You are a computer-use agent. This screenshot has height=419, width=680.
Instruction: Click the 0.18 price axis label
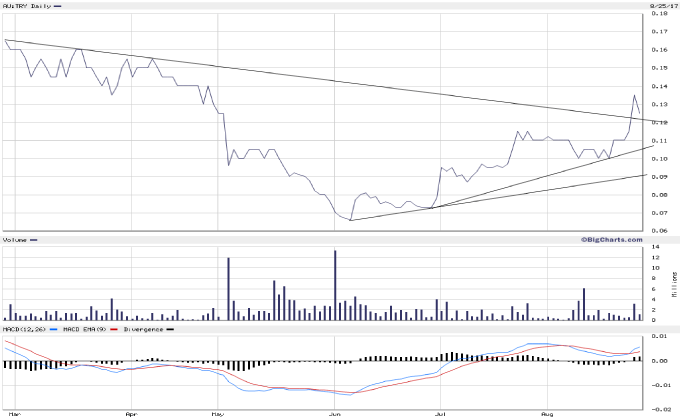660,14
